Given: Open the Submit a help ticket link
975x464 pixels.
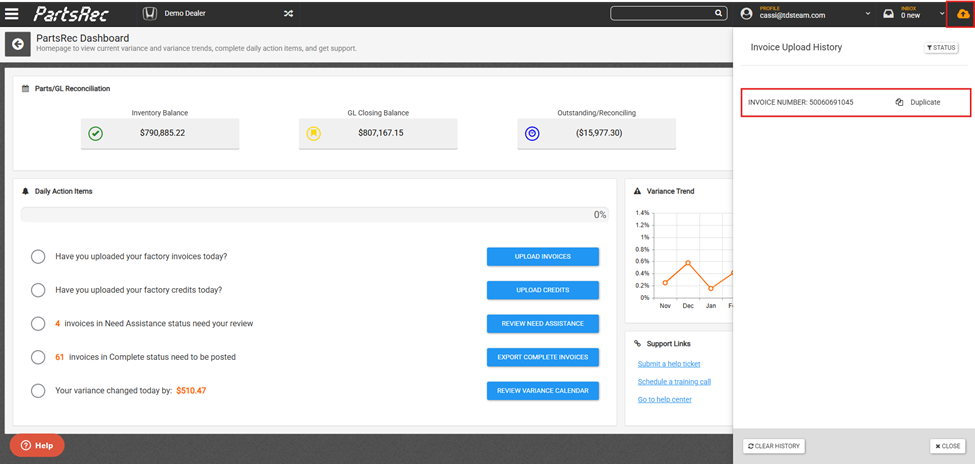Looking at the screenshot, I should 669,364.
